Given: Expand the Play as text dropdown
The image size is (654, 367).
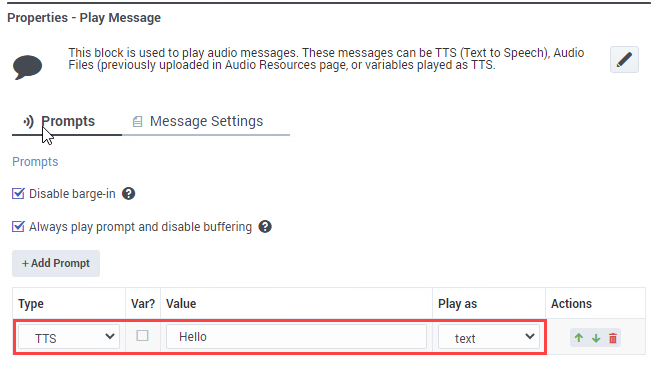Looking at the screenshot, I should pyautogui.click(x=488, y=337).
